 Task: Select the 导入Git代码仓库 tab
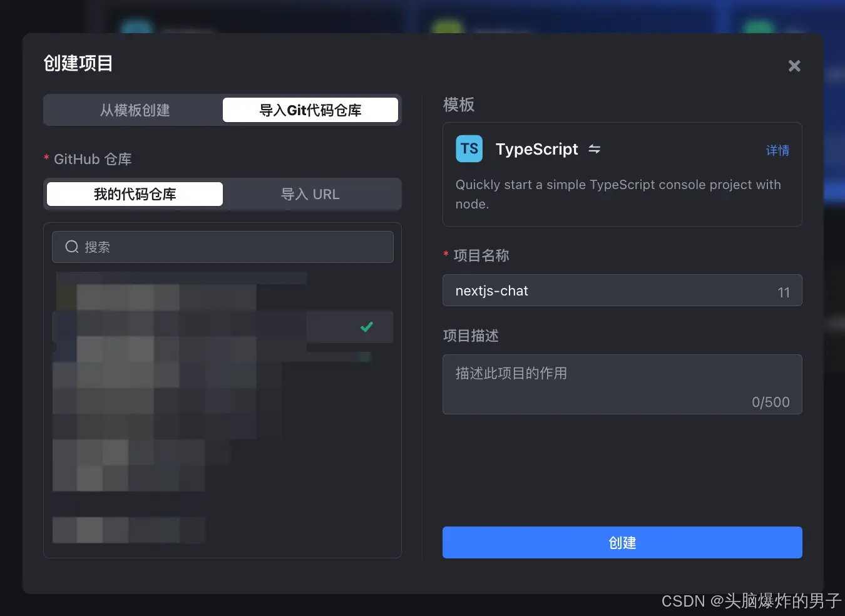tap(310, 110)
